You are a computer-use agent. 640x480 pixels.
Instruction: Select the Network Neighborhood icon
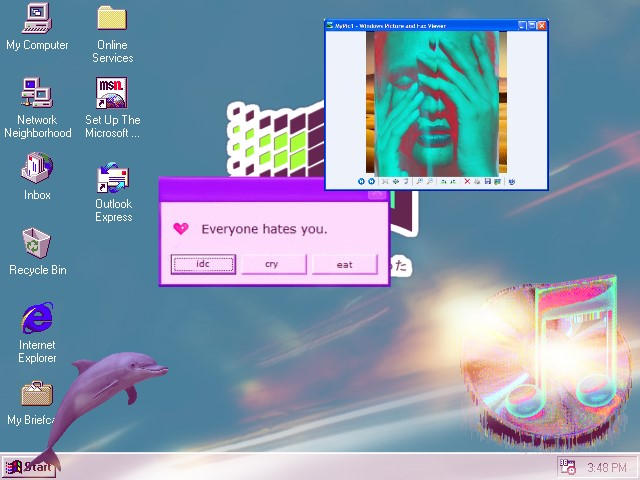pos(37,108)
